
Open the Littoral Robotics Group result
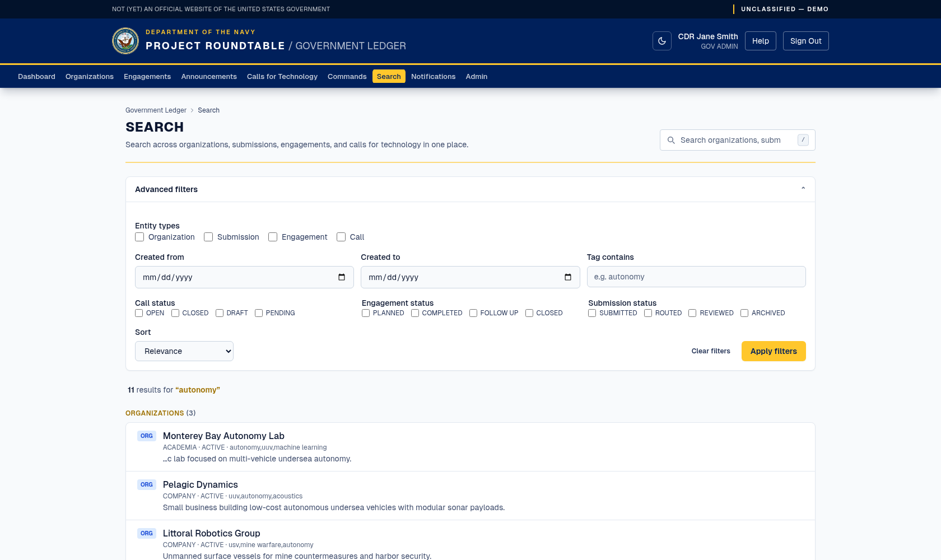pyautogui.click(x=470, y=540)
